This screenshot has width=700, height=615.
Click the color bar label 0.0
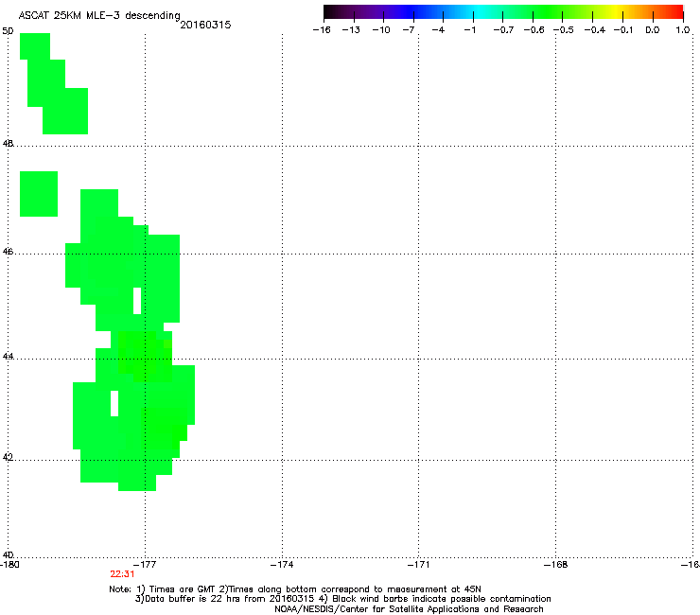click(653, 30)
